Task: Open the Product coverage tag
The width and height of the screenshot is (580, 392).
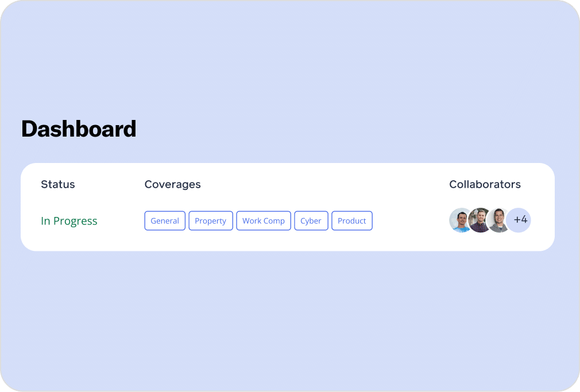Action: [x=352, y=221]
